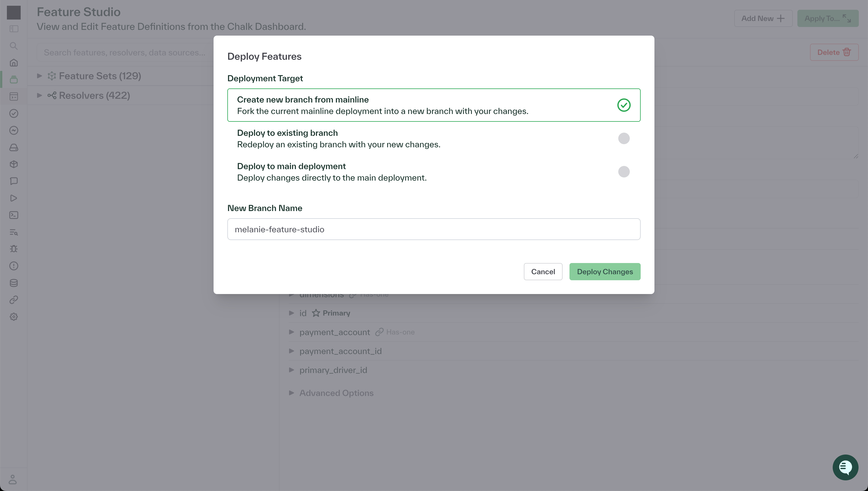Select Create new branch from mainline option
The image size is (868, 491).
pyautogui.click(x=434, y=105)
